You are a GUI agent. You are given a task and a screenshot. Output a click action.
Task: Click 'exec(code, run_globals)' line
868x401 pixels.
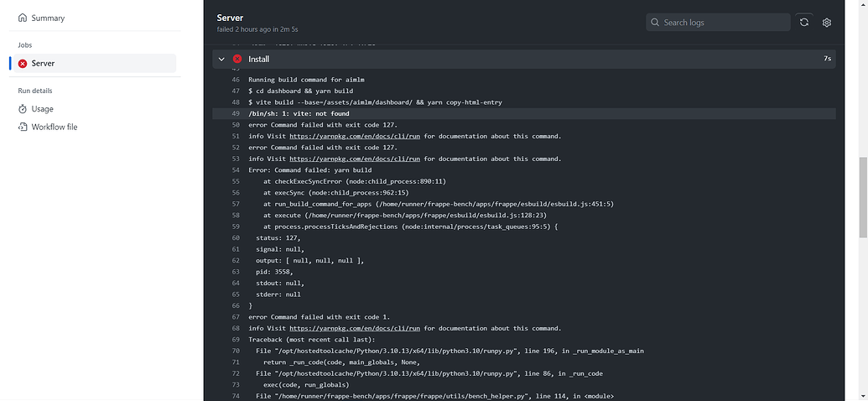coord(306,385)
